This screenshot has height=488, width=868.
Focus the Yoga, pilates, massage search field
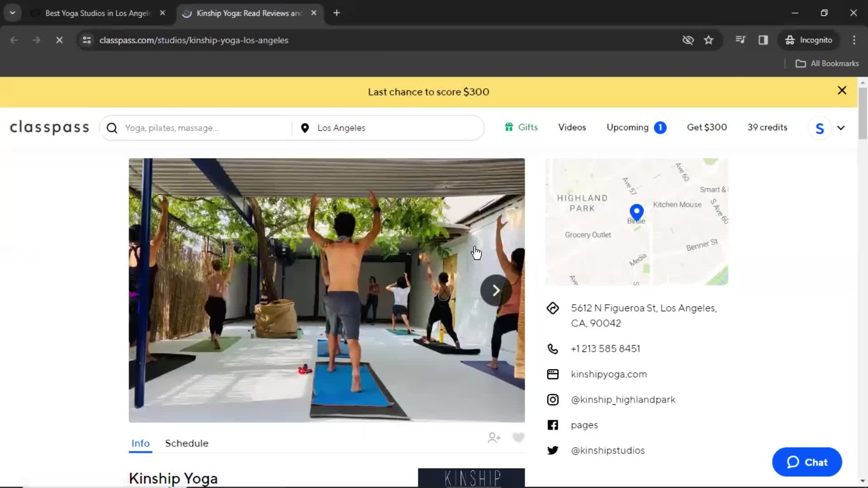click(x=206, y=128)
